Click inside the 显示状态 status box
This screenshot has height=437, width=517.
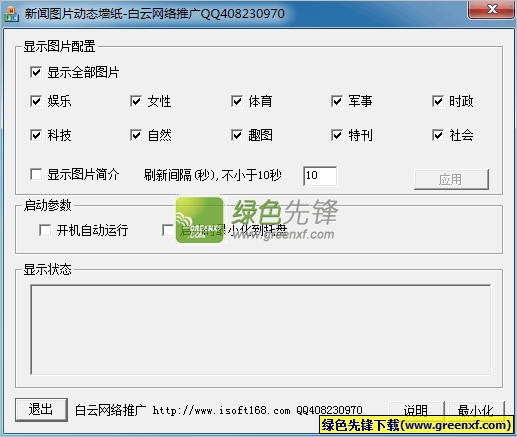tap(261, 330)
